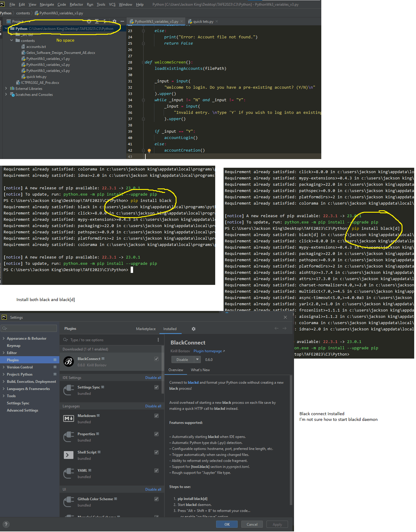Close the Settings dialog with X
Viewport: 416px width, 532px height.
click(x=285, y=317)
